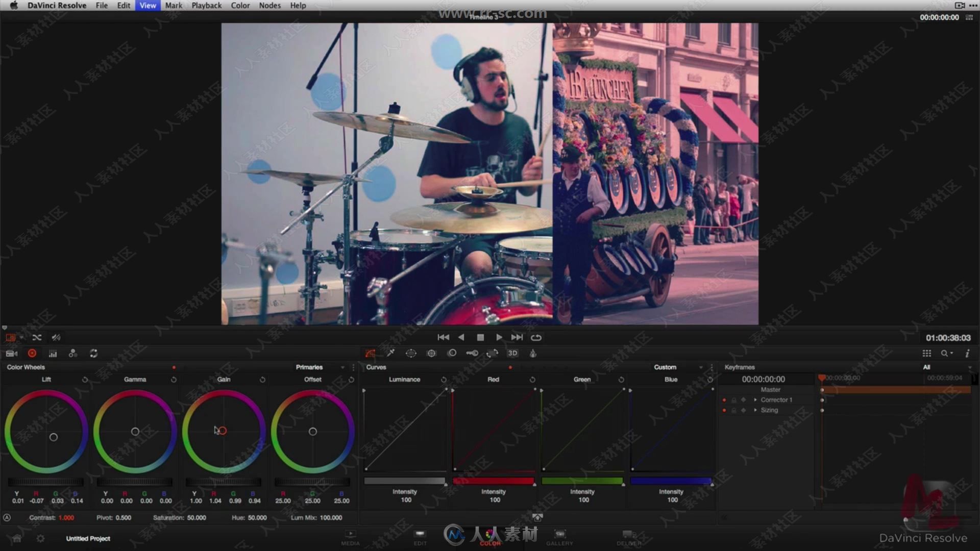Open the viewer mode dropdown arrow

pos(21,337)
